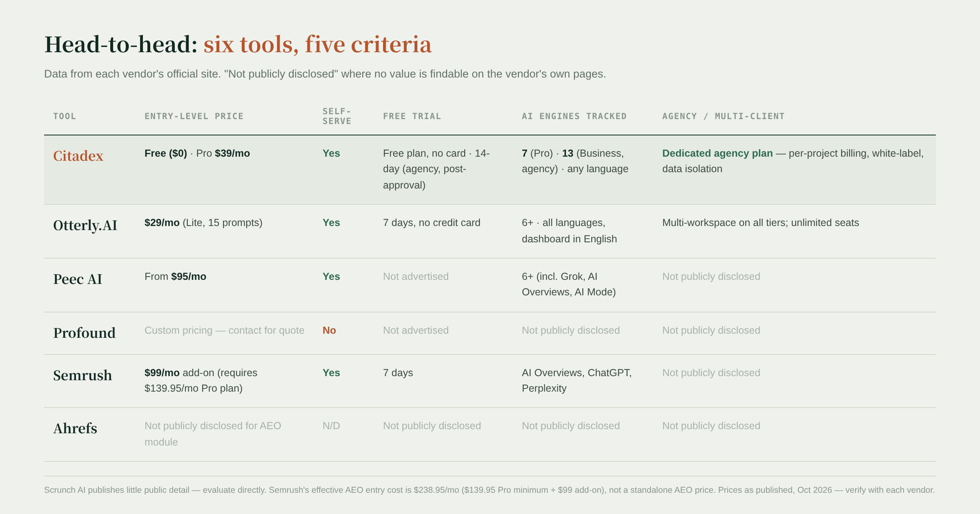980x514 pixels.
Task: Select 'Multi-workspace on all tiers; unlimited seats' cell
Action: (761, 223)
